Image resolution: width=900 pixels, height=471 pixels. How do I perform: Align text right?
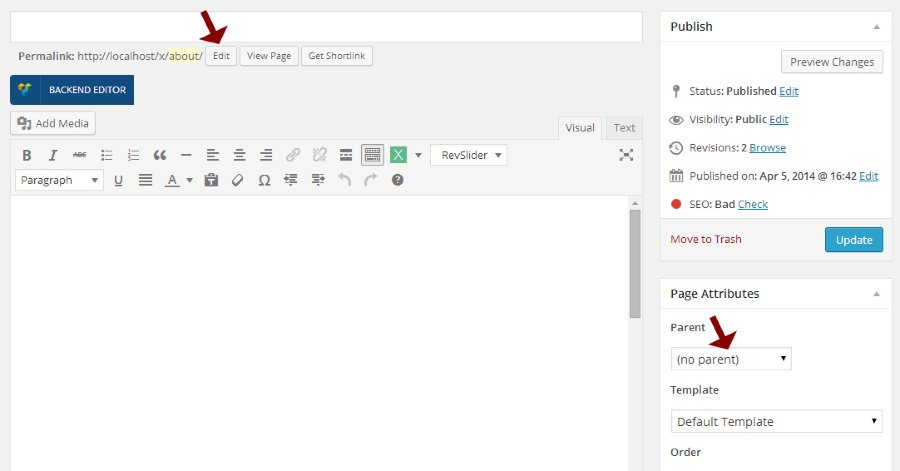point(266,155)
